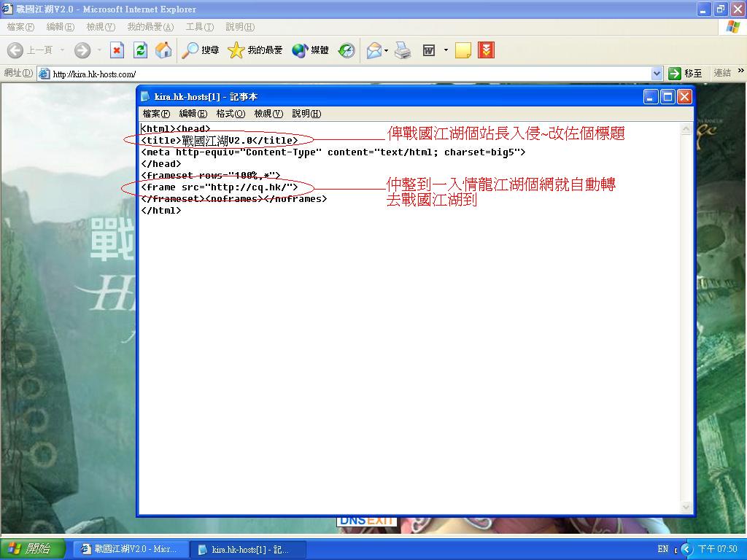The width and height of the screenshot is (747, 560).
Task: Click Notepad title bar document icon
Action: pos(145,97)
